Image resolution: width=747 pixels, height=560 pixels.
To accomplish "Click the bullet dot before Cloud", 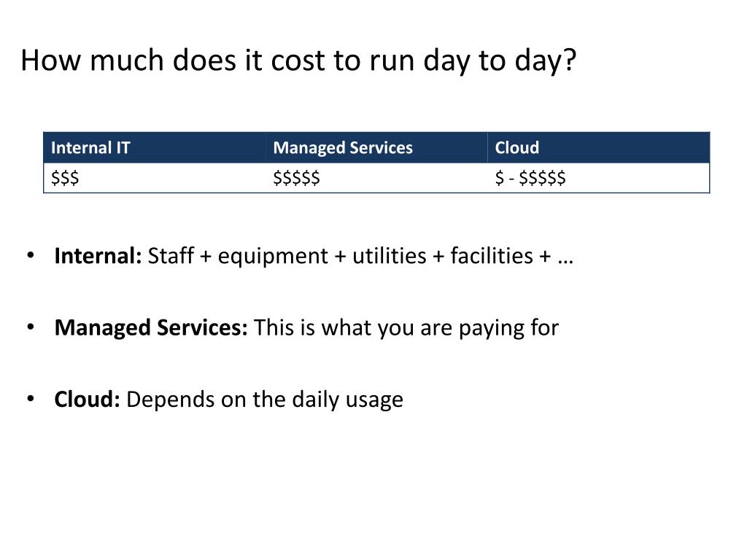I will point(31,399).
